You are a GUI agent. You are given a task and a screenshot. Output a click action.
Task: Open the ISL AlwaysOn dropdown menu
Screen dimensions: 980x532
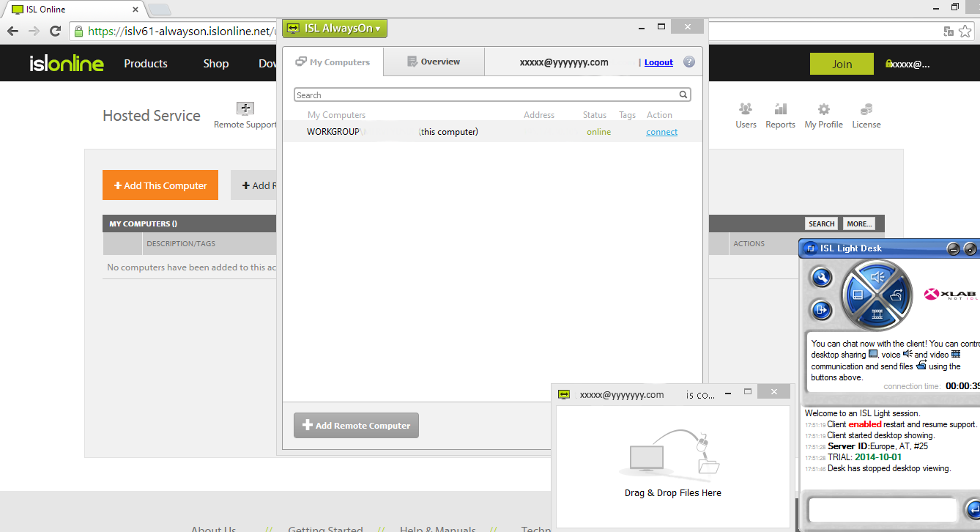point(335,29)
